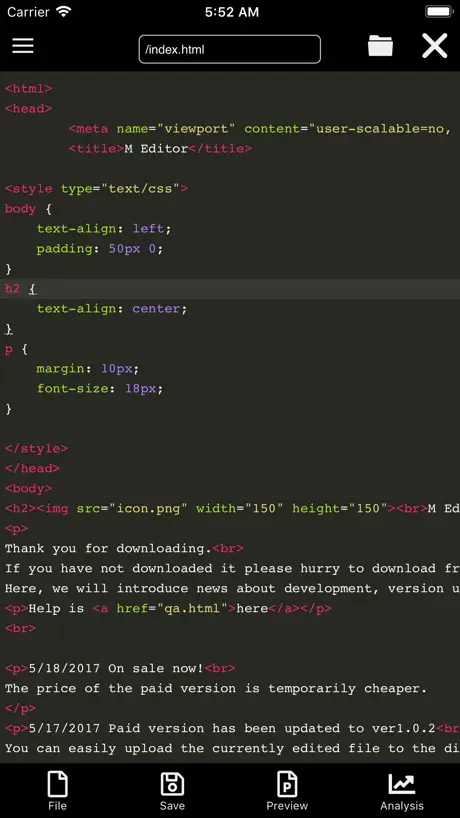Image resolution: width=460 pixels, height=818 pixels.
Task: Click the '5/17/2017 Paid version' line
Action: (232, 728)
